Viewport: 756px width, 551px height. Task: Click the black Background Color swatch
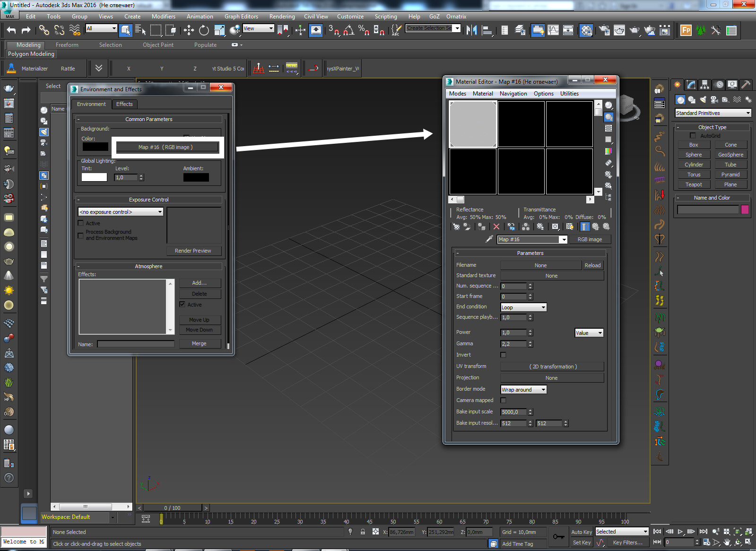[96, 147]
